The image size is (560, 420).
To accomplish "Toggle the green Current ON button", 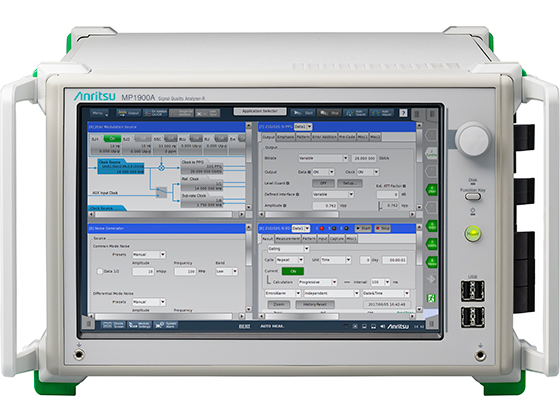I will pos(293,271).
